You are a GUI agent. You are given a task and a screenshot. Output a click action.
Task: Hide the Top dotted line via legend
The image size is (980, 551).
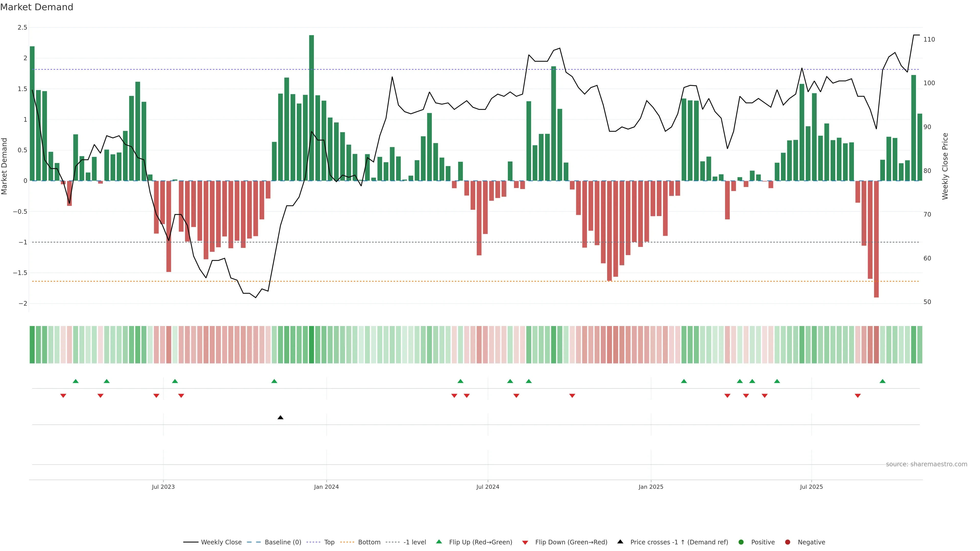click(x=329, y=542)
